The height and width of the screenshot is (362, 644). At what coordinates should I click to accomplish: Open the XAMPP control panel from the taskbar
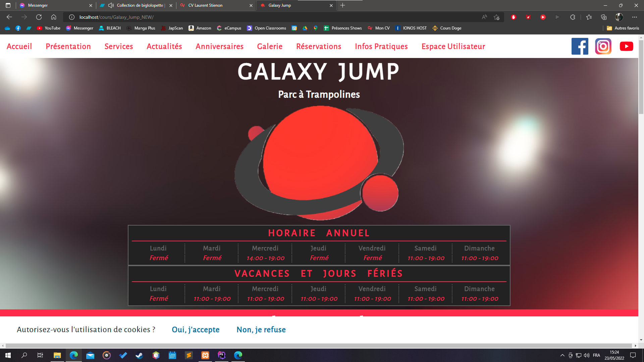coord(205,355)
